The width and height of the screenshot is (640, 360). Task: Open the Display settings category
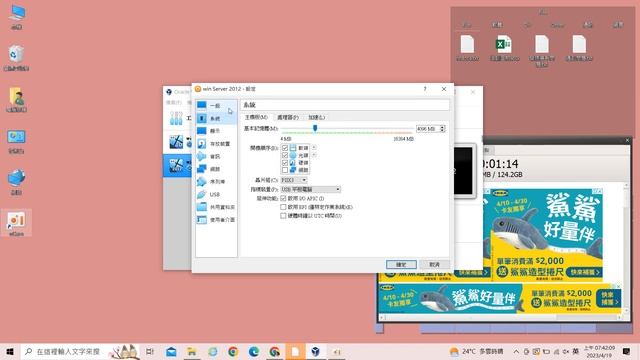pos(216,131)
